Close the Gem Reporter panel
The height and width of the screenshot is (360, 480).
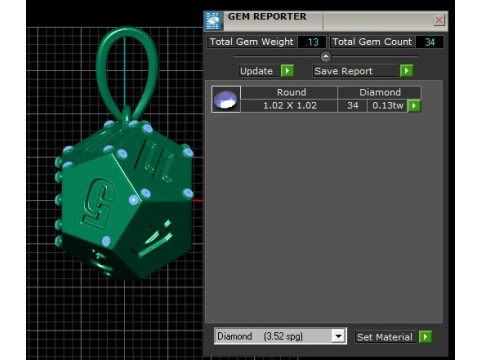point(439,20)
